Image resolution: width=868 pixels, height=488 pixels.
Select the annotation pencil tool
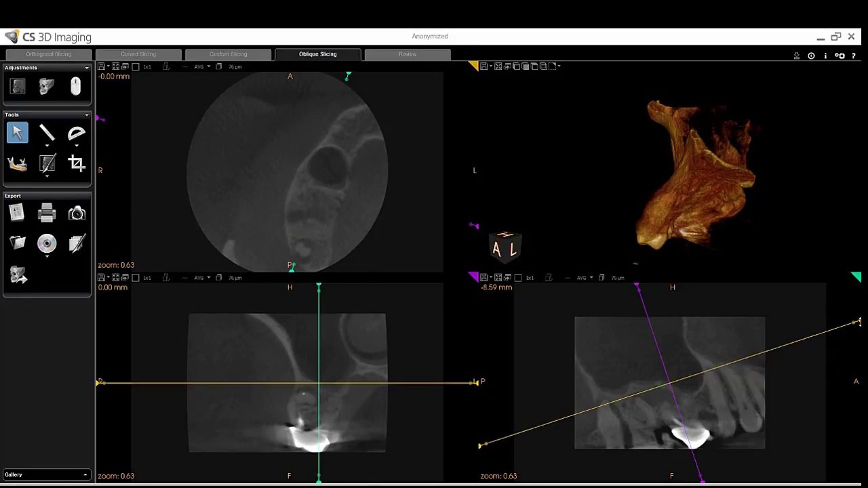click(x=47, y=163)
